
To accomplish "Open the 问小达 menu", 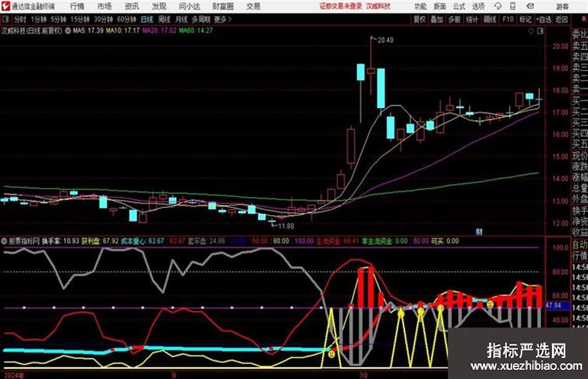I will point(189,6).
